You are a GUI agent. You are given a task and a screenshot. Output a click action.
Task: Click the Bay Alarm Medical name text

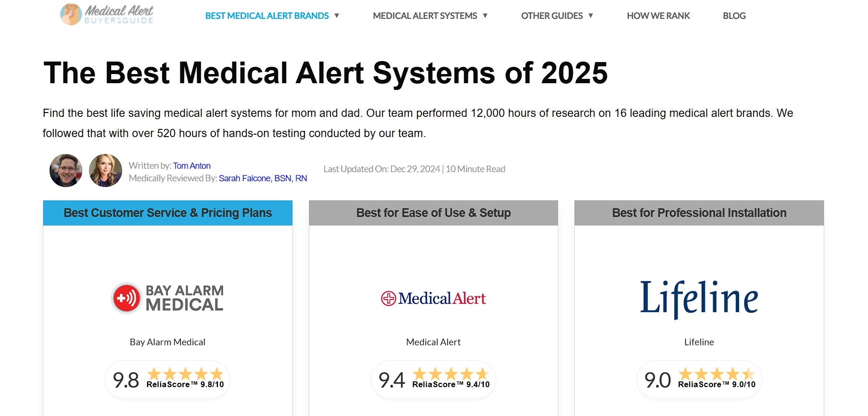pyautogui.click(x=167, y=342)
